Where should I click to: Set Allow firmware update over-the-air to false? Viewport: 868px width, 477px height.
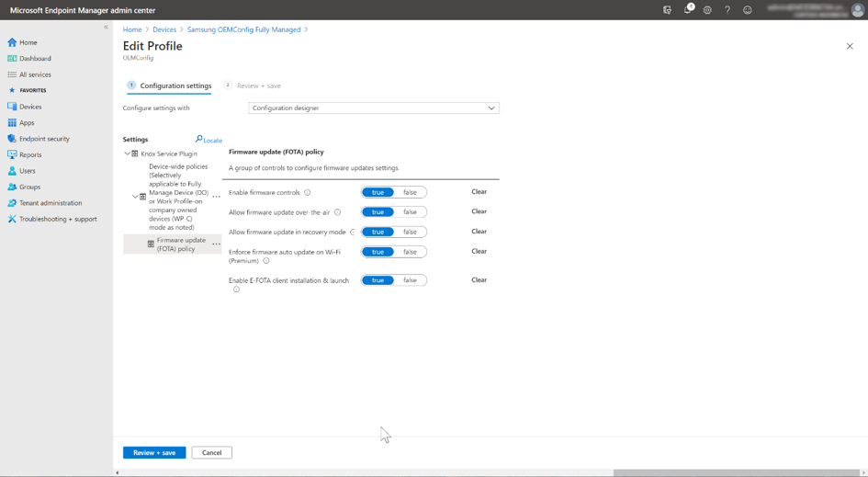[x=411, y=212]
